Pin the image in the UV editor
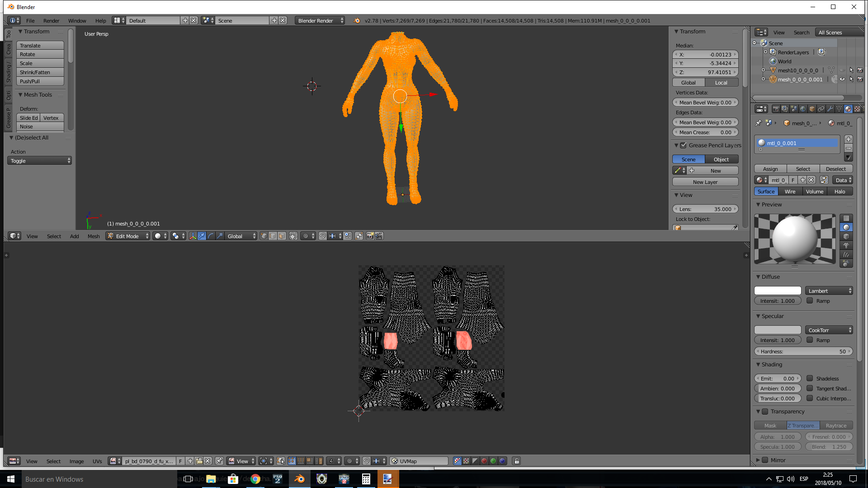 (219, 461)
